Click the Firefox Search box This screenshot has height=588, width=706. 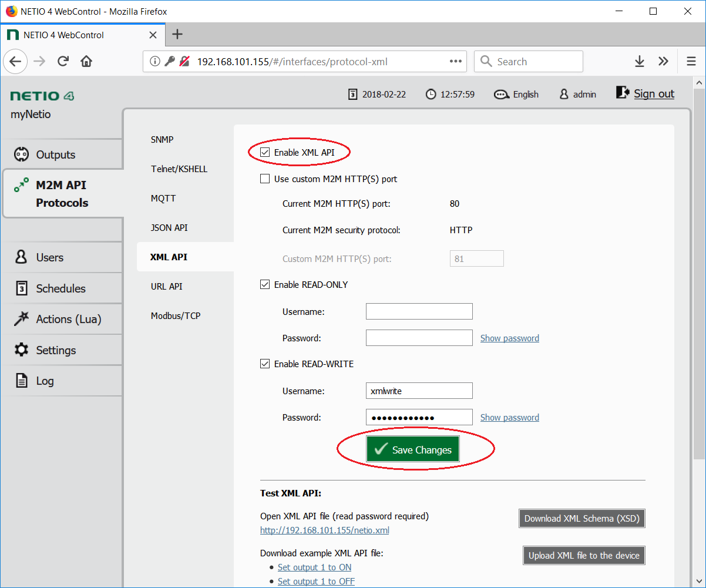tap(529, 62)
